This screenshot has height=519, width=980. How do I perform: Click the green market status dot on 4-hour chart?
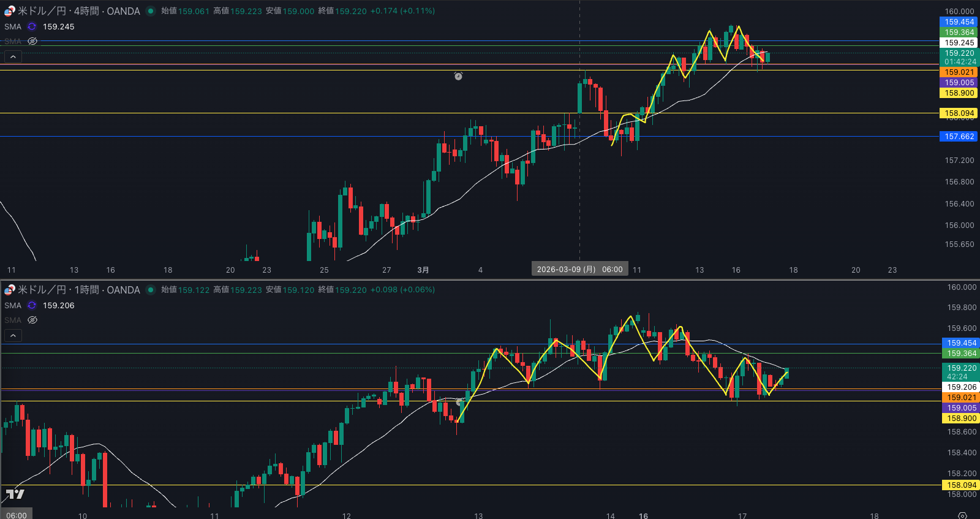151,11
